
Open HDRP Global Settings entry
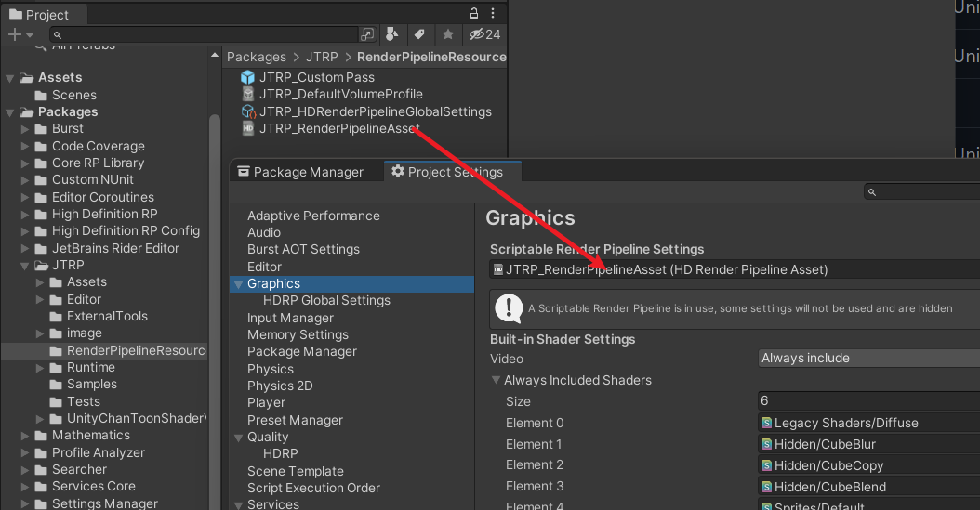pos(327,300)
